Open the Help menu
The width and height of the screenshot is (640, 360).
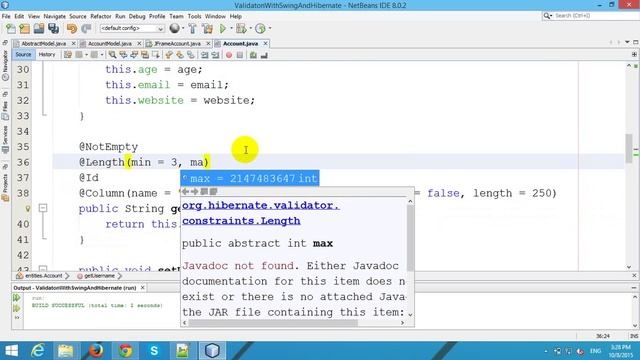[x=236, y=16]
